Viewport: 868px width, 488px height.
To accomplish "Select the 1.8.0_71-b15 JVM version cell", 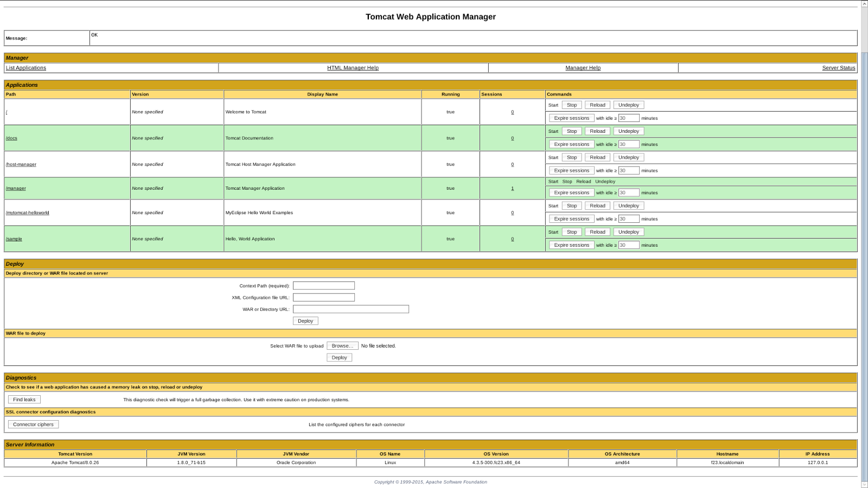I will point(191,463).
